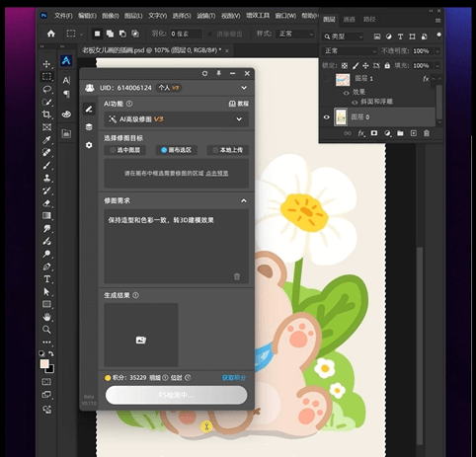Screen dimensions: 476x457
Task: Click the 获取积分 link
Action: (x=234, y=378)
